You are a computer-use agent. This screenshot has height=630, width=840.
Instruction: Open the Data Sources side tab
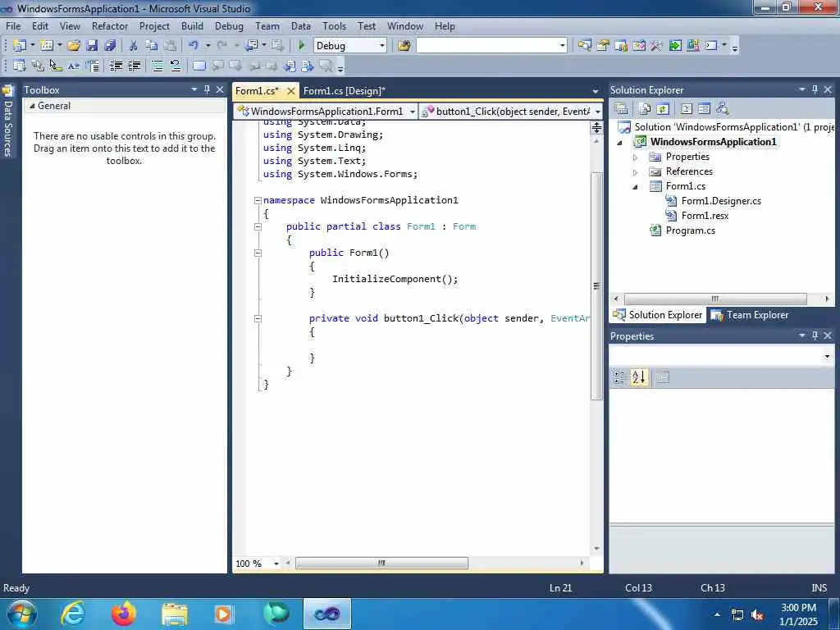7,121
